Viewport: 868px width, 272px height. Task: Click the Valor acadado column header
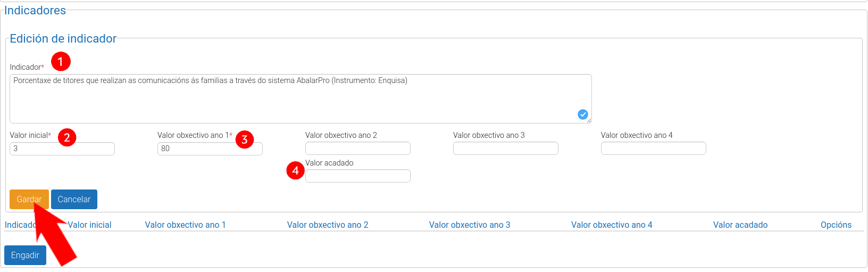pos(740,225)
